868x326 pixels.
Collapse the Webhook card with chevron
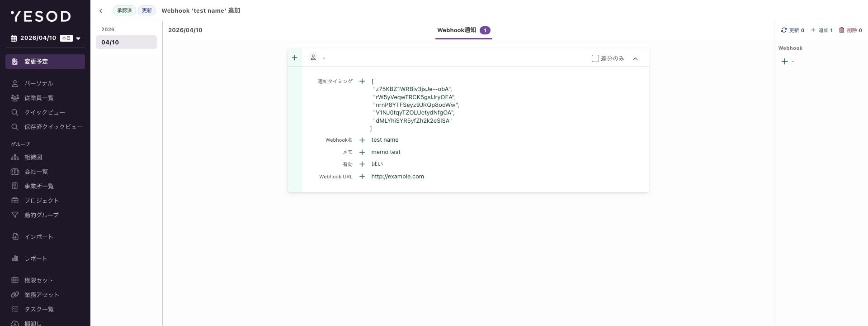click(x=635, y=58)
